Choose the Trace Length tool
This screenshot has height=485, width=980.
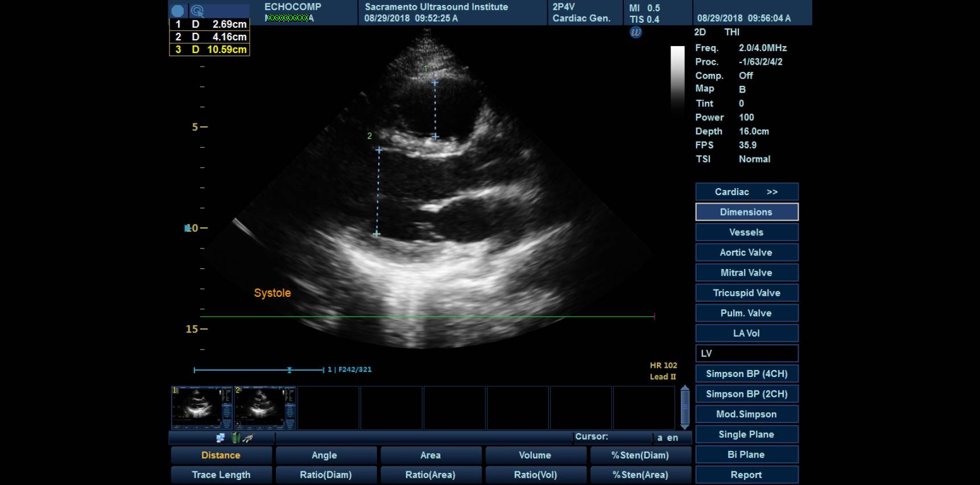[221, 475]
